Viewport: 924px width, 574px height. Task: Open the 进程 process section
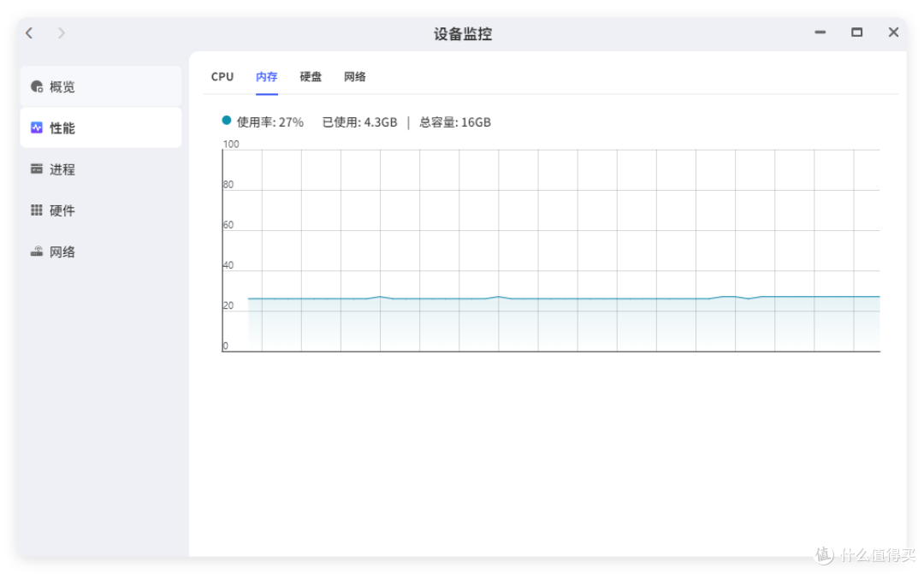point(101,169)
